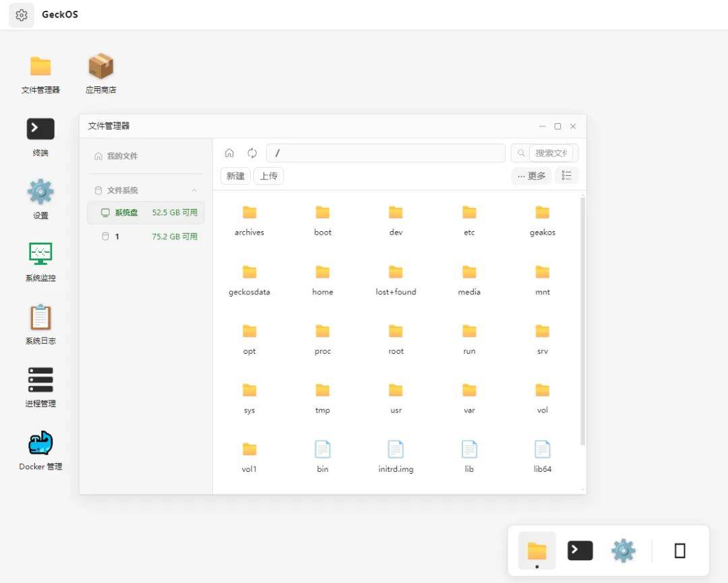
Task: Select the 系统盘 drive in the sidebar
Action: (x=146, y=212)
